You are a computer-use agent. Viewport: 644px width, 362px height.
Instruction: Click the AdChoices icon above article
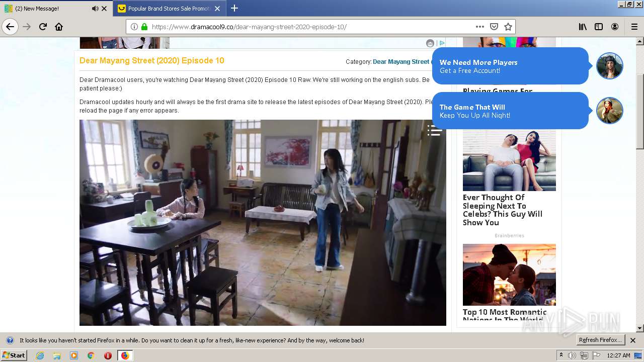(x=442, y=43)
